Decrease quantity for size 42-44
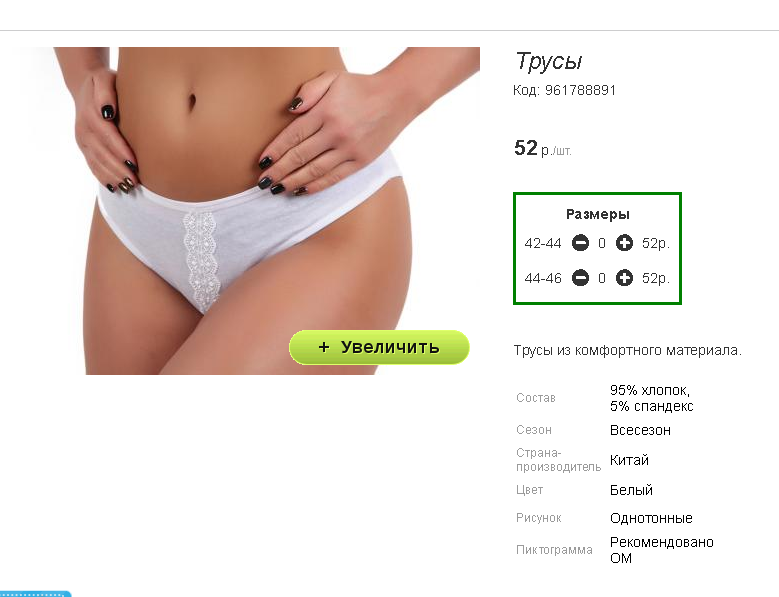This screenshot has height=597, width=779. click(580, 243)
